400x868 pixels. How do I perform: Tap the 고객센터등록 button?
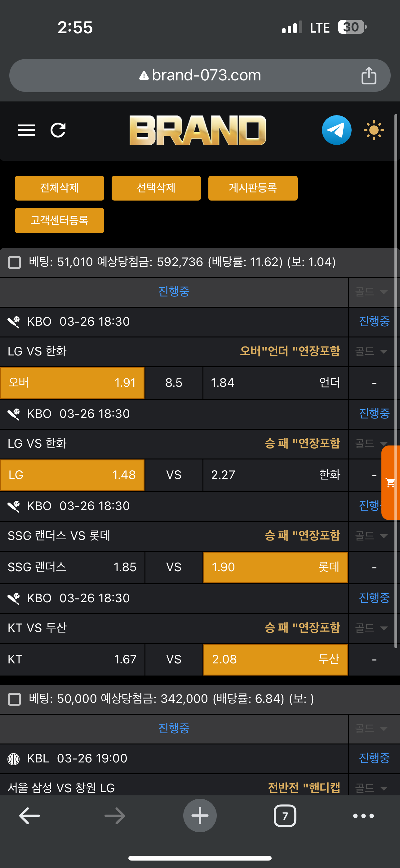click(x=59, y=220)
